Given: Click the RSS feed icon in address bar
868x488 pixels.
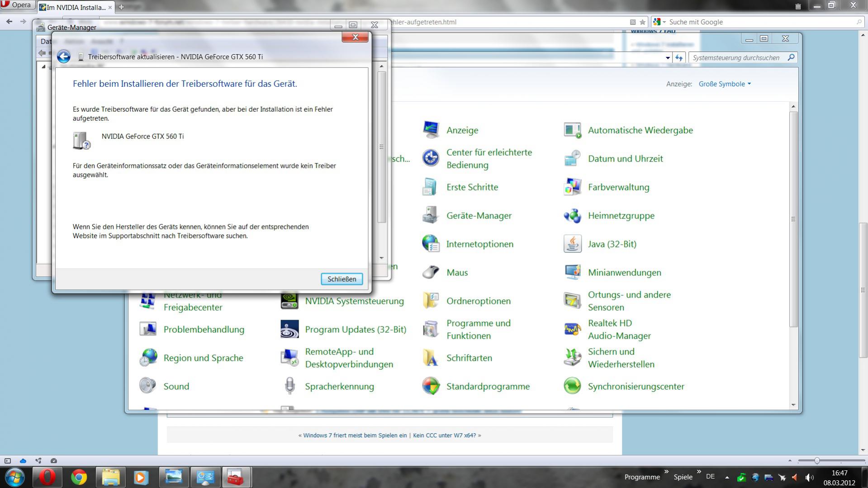Looking at the screenshot, I should tap(633, 22).
